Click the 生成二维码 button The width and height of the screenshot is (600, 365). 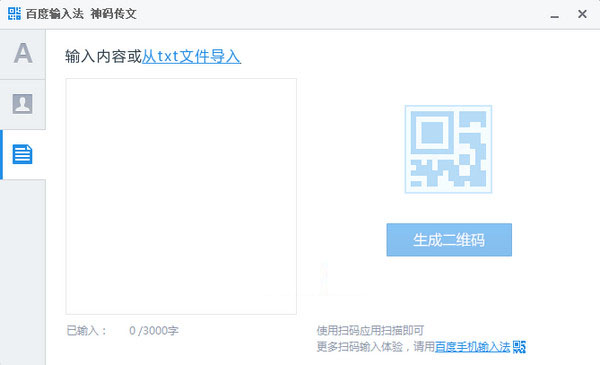click(449, 240)
